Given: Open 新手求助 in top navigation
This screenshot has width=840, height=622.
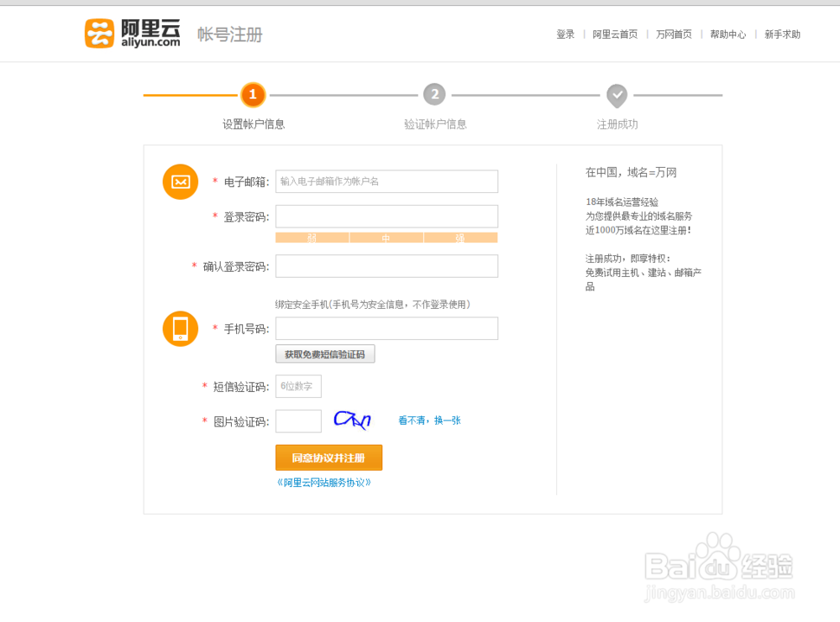Looking at the screenshot, I should point(782,34).
